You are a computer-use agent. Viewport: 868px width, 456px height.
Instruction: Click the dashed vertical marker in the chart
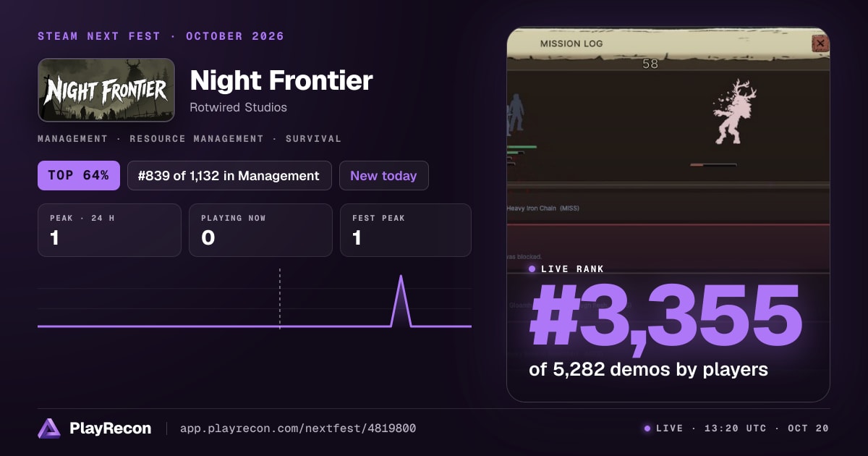pos(280,298)
